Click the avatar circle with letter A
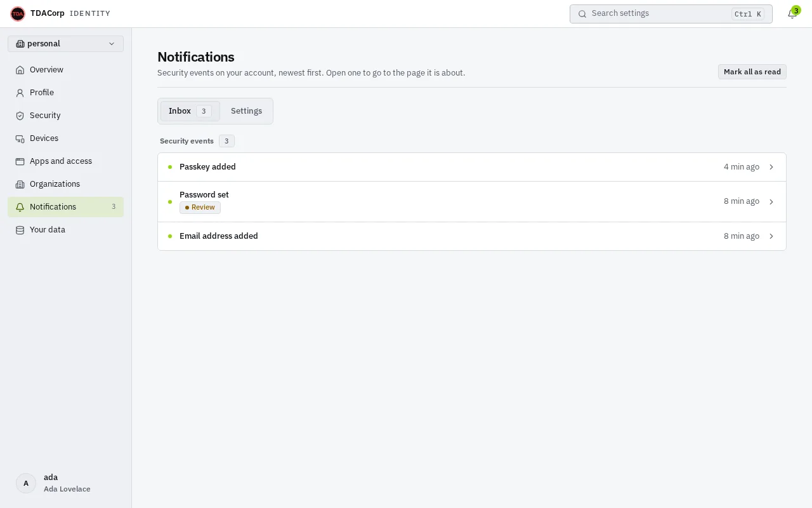The height and width of the screenshot is (508, 812). 26,483
